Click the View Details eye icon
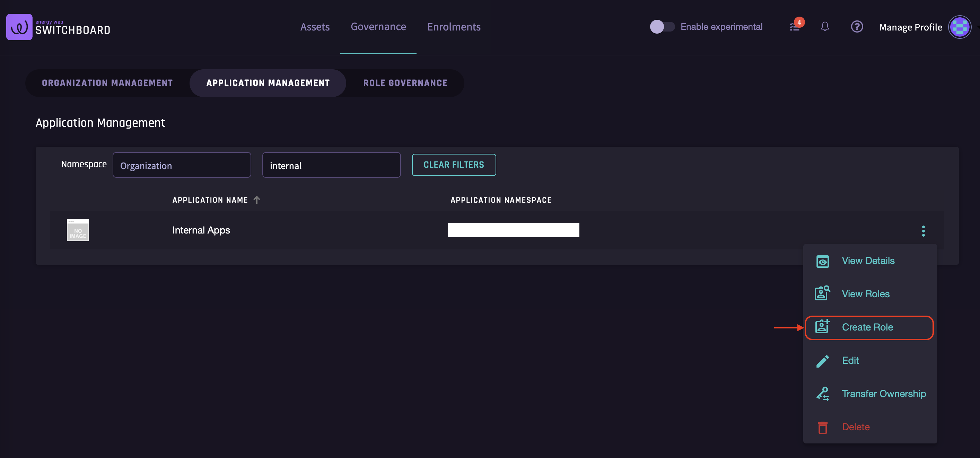Screen dimensions: 980x458 (822, 261)
